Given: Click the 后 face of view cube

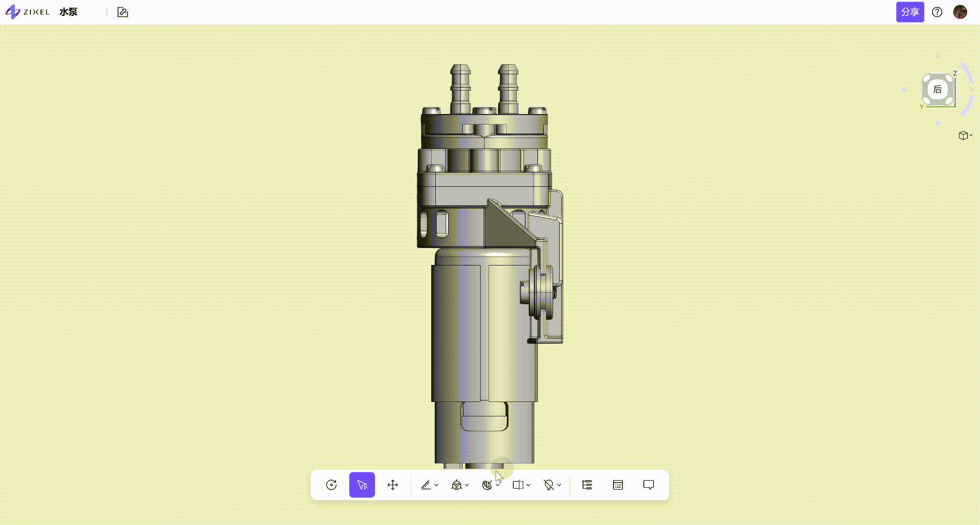Looking at the screenshot, I should coord(938,89).
